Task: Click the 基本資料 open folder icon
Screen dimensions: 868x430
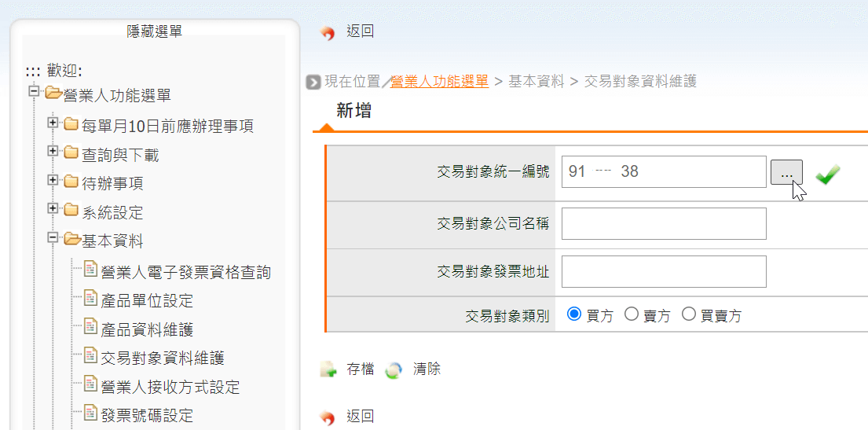Action: pos(71,239)
